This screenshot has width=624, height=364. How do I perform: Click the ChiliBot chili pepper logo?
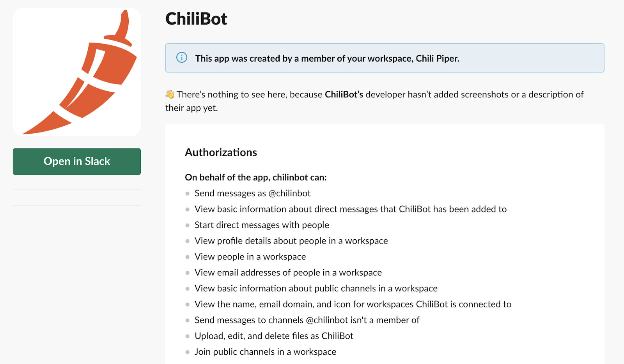[x=77, y=72]
